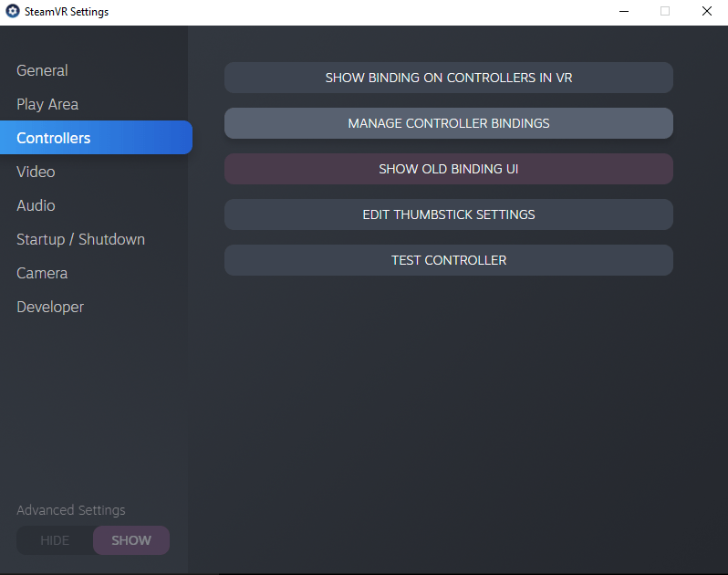Open Edit Thumbstick Settings
The width and height of the screenshot is (728, 575).
coord(448,214)
